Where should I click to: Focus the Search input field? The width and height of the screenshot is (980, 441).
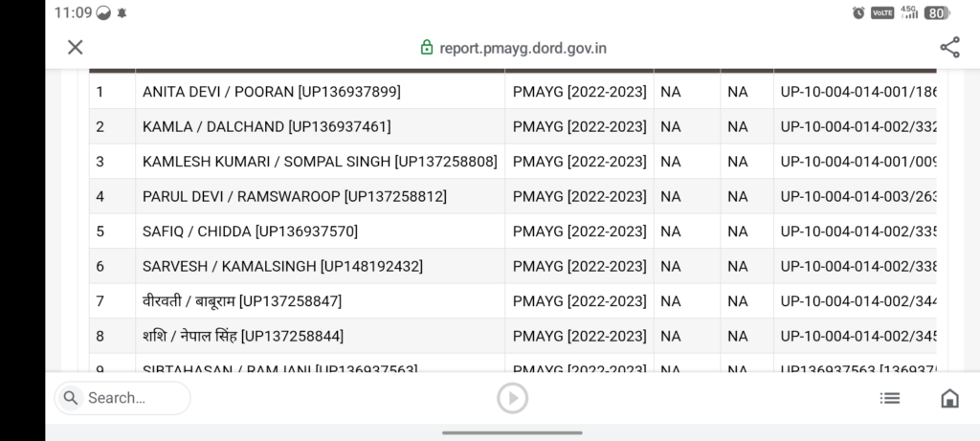tap(129, 398)
